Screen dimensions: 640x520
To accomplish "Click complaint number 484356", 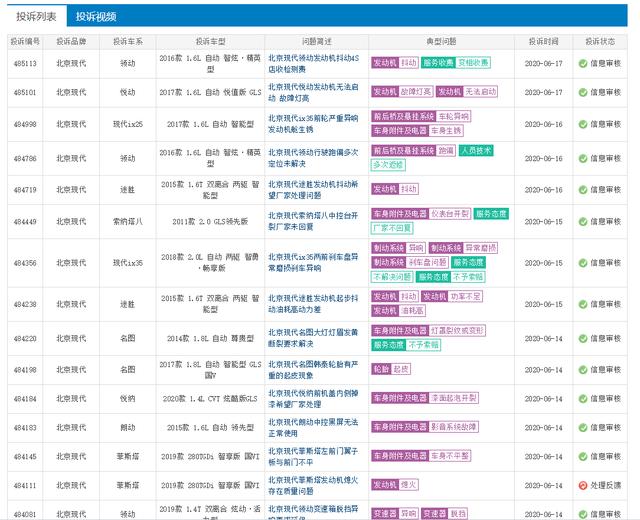I will (x=25, y=263).
